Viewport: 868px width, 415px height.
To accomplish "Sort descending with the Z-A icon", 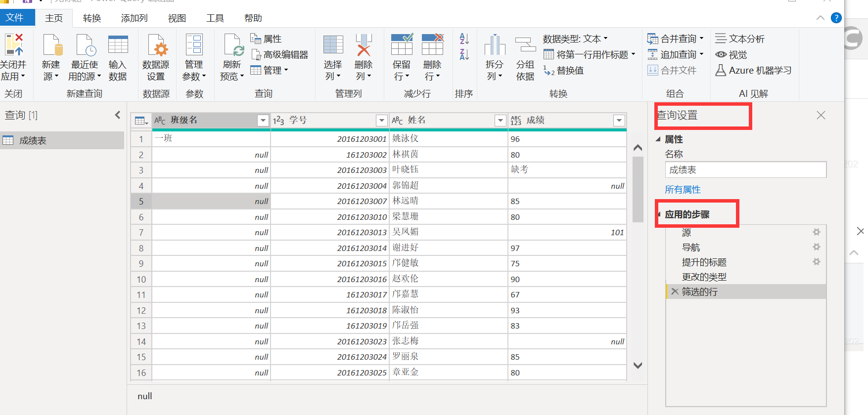I will pos(464,54).
